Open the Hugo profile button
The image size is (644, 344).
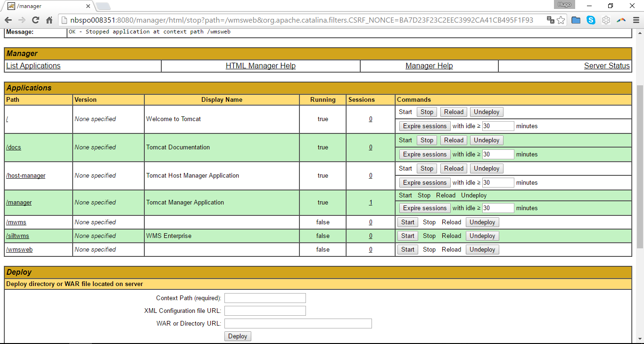point(564,4)
